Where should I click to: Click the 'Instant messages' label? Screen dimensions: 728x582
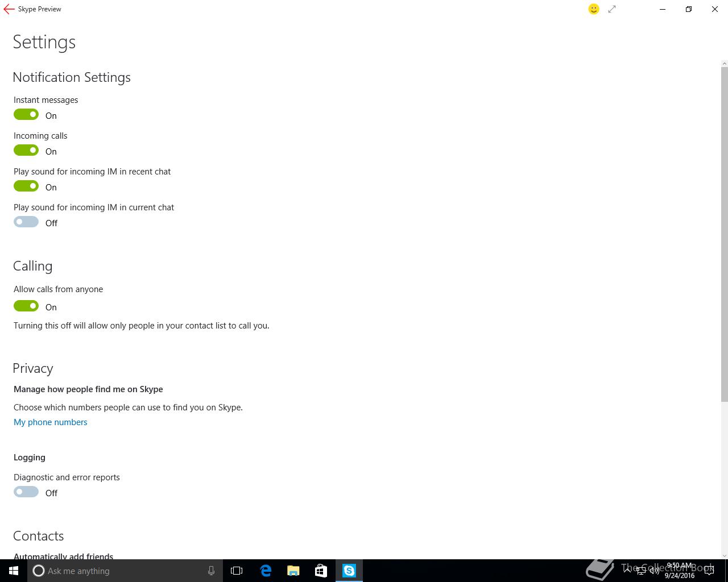[46, 100]
